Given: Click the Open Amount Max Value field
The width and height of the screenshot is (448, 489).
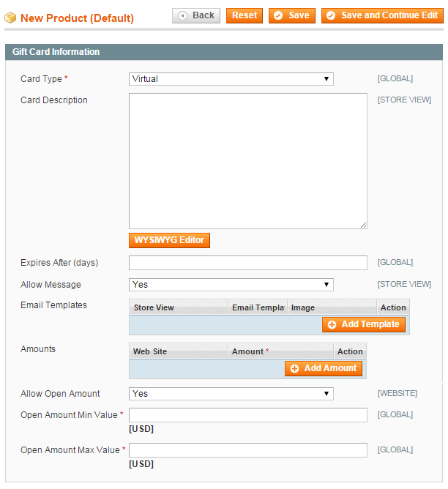Looking at the screenshot, I should pos(248,450).
